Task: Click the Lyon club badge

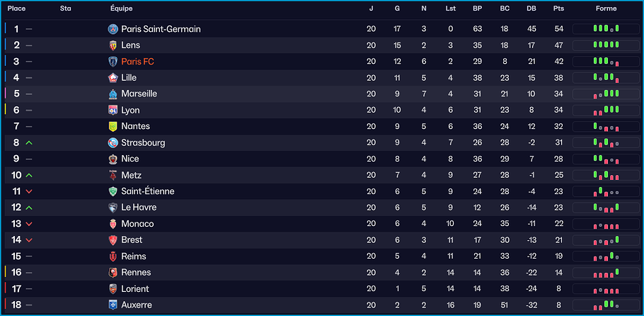Action: pyautogui.click(x=113, y=111)
